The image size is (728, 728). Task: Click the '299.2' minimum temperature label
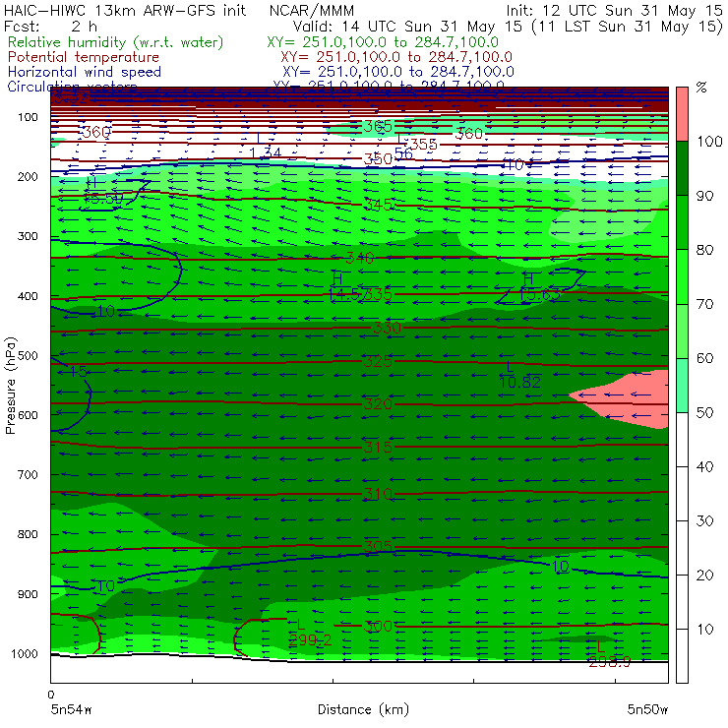point(310,640)
